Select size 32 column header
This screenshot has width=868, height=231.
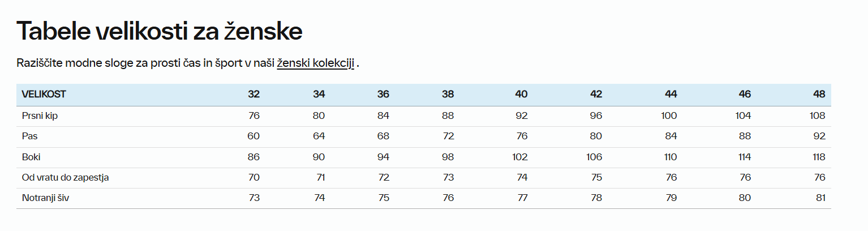tap(253, 95)
